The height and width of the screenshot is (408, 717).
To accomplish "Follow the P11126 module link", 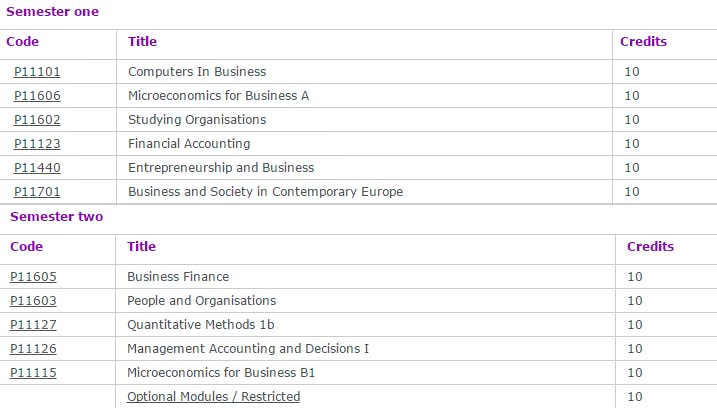I will 33,349.
